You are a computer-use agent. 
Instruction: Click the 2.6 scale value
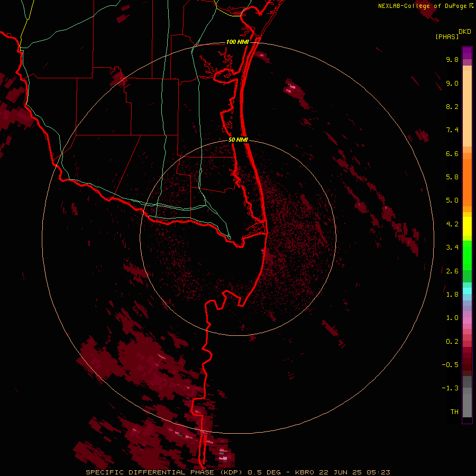452,271
